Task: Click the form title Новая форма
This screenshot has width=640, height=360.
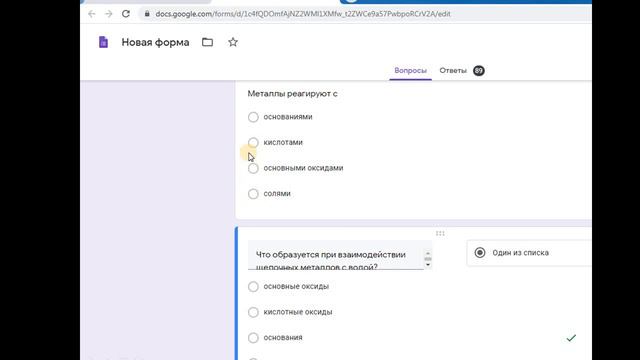Action: coord(156,42)
